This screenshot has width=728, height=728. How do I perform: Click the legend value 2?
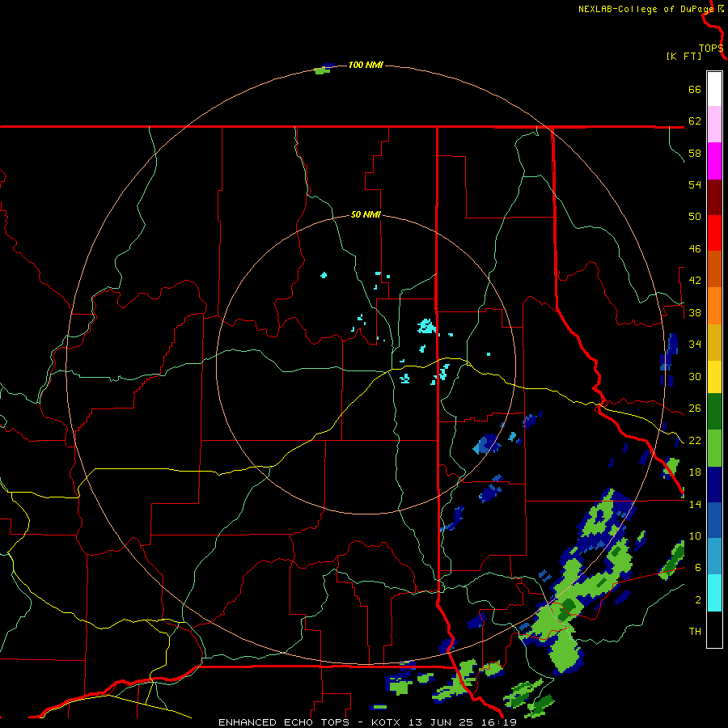tap(697, 600)
